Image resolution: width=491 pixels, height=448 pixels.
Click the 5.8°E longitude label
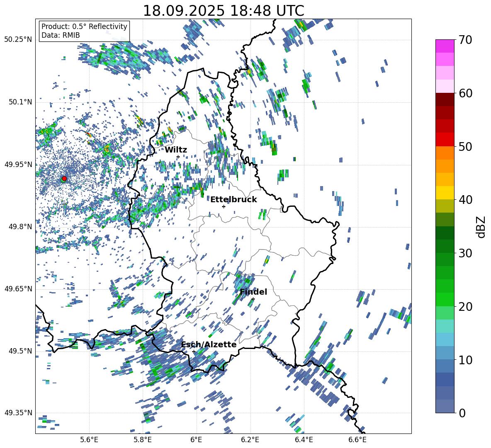[143, 440]
